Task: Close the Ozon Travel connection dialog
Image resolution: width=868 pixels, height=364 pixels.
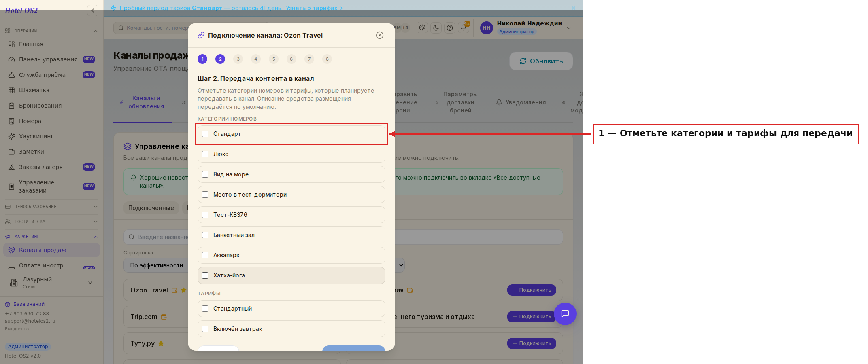Action: (x=380, y=35)
